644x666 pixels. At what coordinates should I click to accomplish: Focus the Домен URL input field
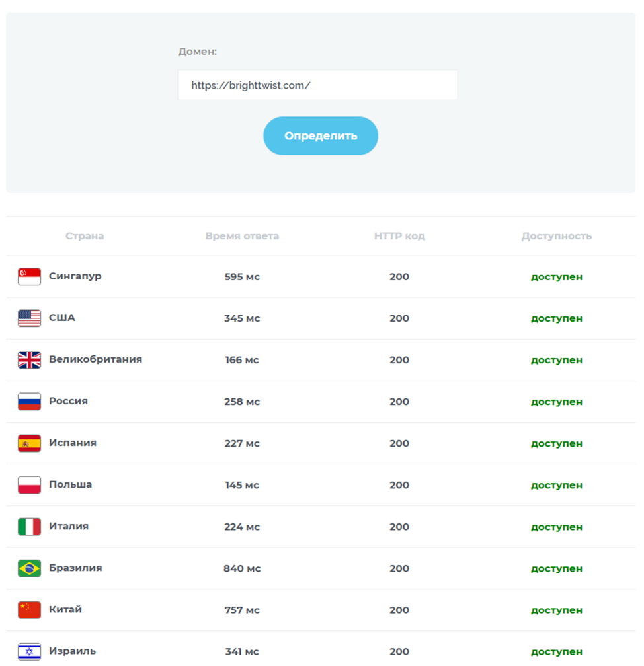(317, 85)
